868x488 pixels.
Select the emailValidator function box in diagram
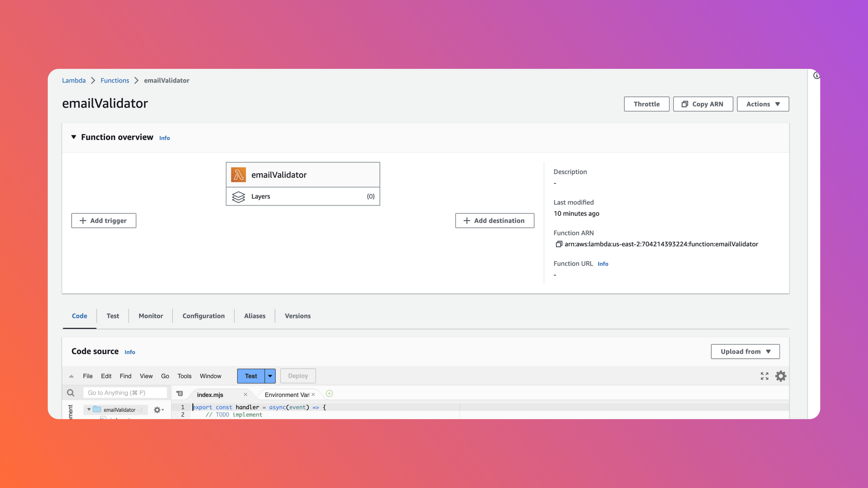303,175
